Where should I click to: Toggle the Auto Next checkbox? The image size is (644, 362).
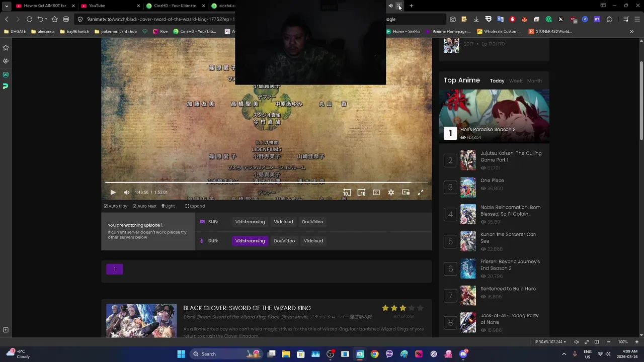pos(144,206)
